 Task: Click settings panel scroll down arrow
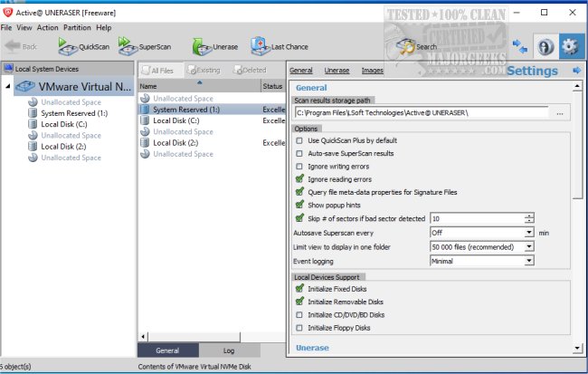[x=577, y=349]
